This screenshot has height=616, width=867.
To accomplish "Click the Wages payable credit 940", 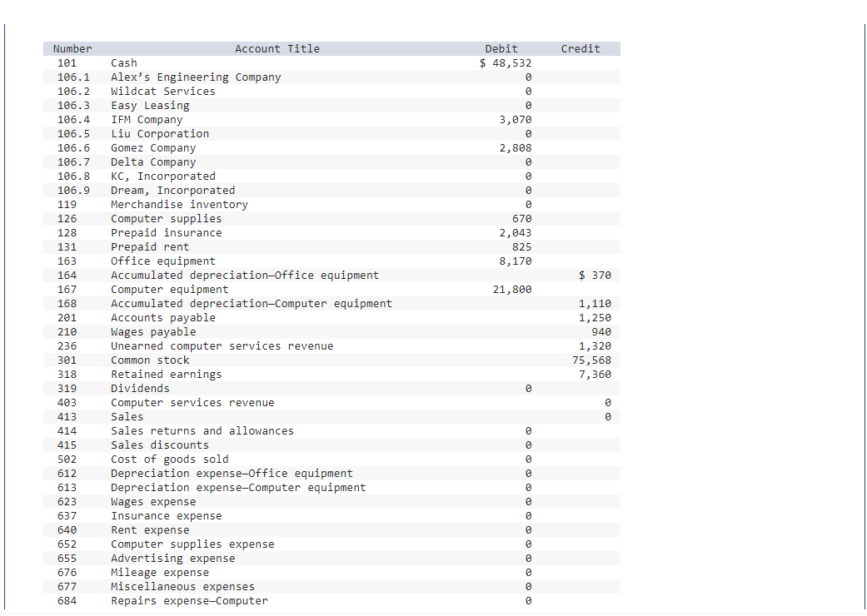I will coord(601,332).
